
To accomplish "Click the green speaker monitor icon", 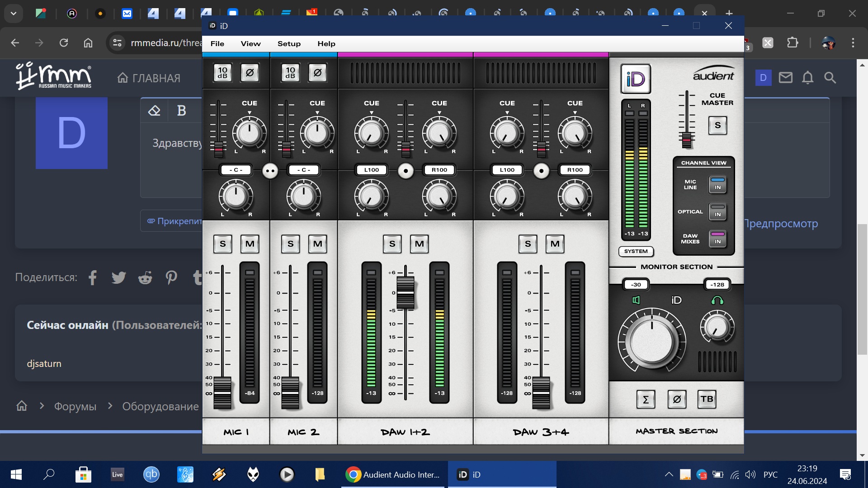I will click(636, 300).
